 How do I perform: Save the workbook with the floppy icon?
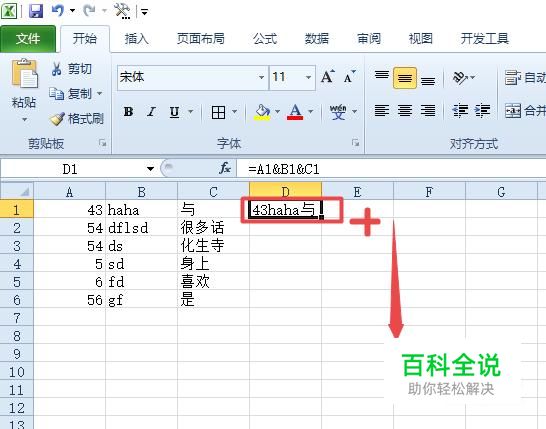tap(36, 11)
